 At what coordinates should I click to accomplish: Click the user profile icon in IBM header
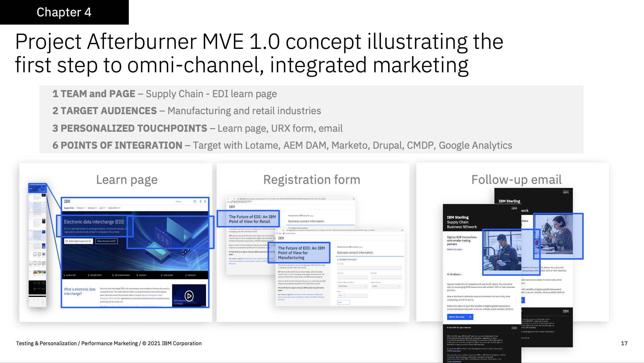coord(201,201)
